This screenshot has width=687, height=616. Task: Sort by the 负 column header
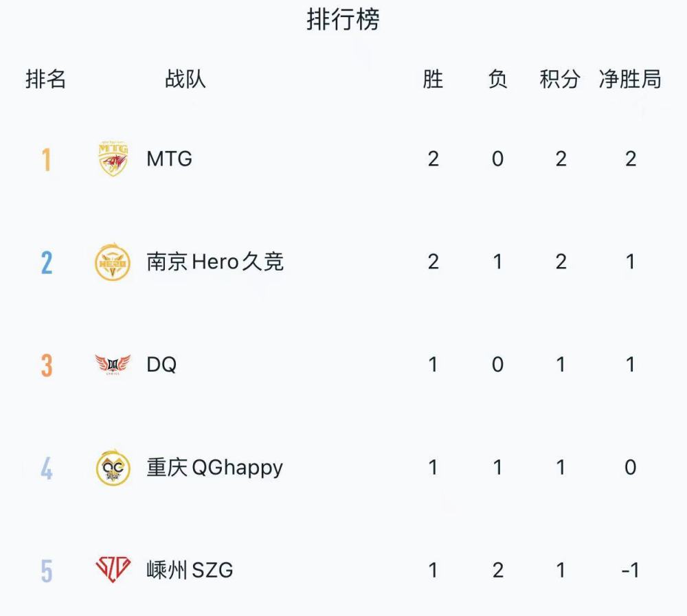[497, 79]
